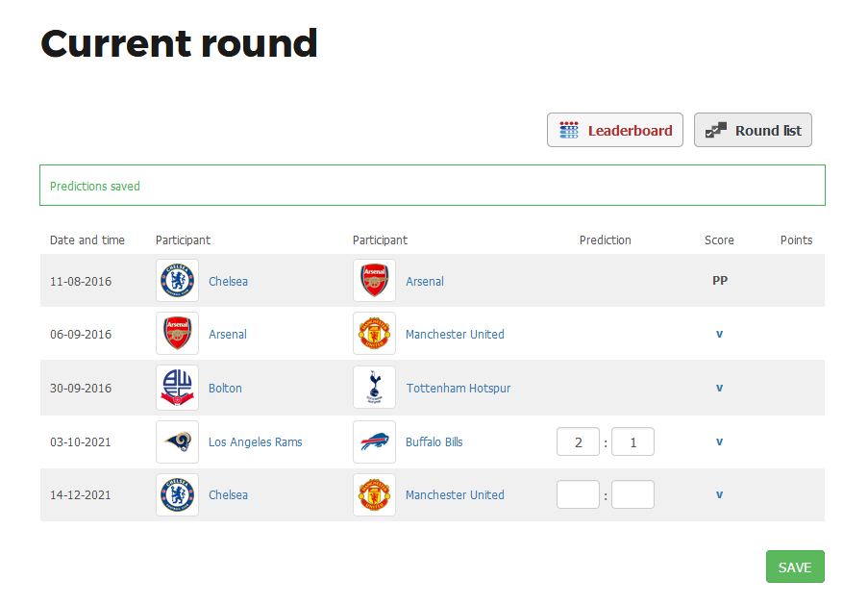Viewport: 868px width, 605px height.
Task: Click Arsenal crest in the 06-09-2016 row
Action: (x=177, y=334)
